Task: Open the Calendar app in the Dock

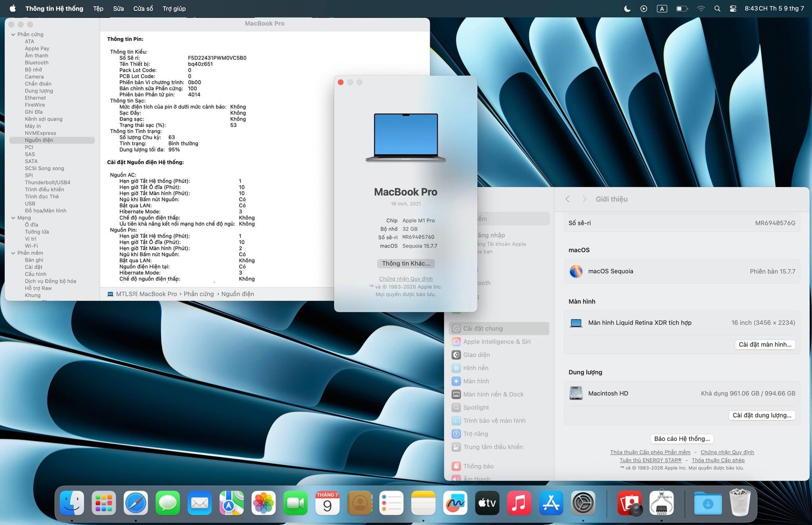Action: [327, 503]
